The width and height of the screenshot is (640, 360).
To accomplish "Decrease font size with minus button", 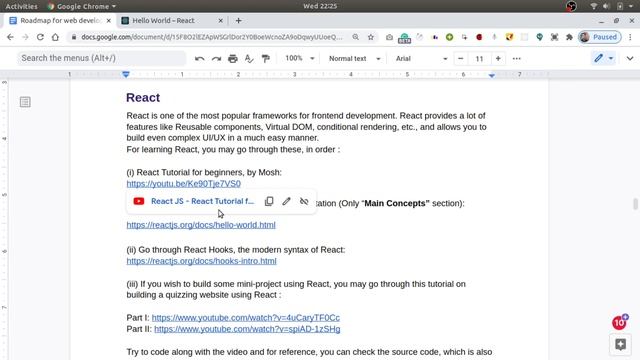I will (x=460, y=58).
